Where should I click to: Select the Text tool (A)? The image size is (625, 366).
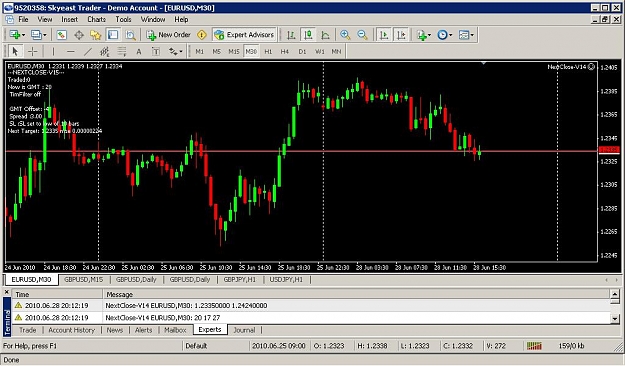tap(139, 51)
